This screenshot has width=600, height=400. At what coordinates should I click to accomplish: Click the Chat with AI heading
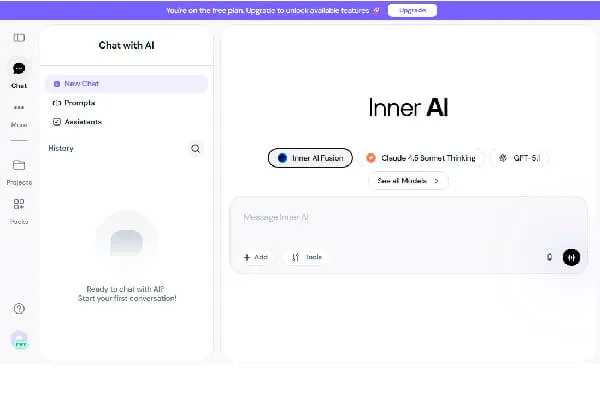[x=126, y=45]
